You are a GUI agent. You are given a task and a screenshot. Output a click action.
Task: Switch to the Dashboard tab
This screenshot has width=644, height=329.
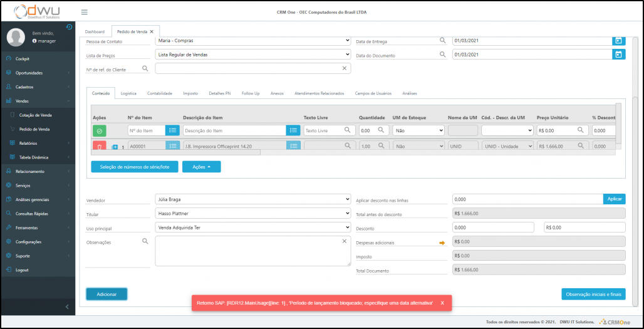95,31
